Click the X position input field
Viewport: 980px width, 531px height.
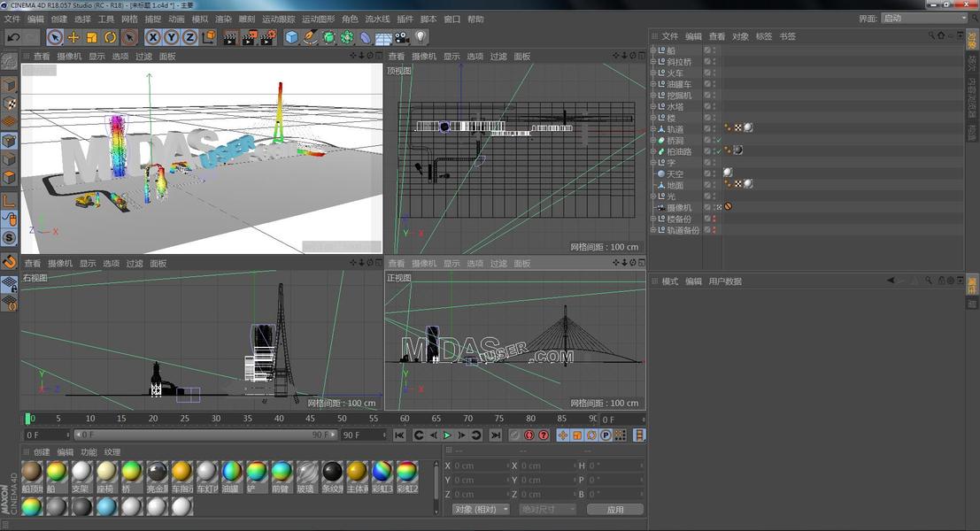(478, 466)
